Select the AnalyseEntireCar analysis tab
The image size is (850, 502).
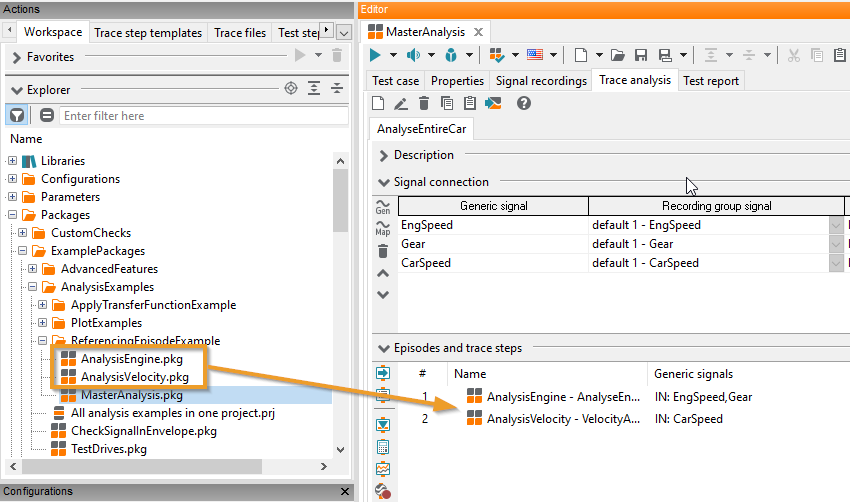[x=422, y=128]
